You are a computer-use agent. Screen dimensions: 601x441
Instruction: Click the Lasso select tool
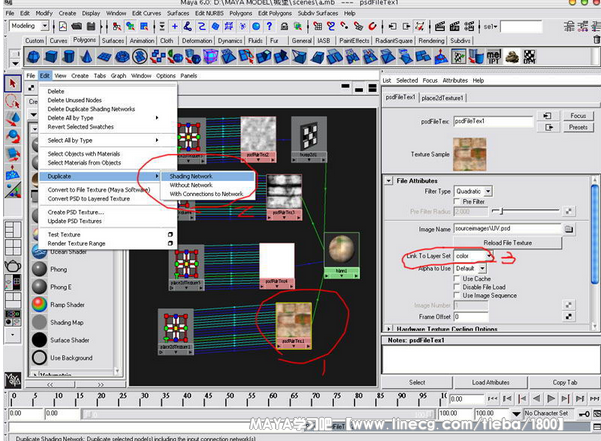pos(12,102)
